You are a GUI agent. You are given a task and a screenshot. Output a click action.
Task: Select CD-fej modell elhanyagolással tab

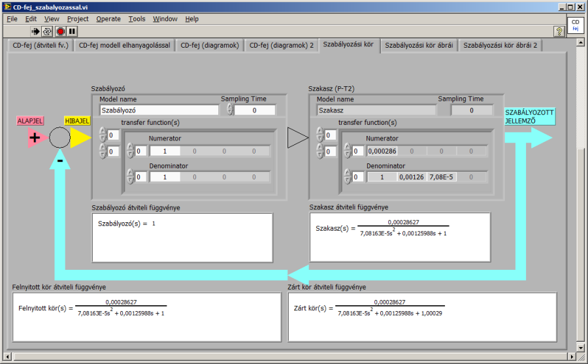124,45
